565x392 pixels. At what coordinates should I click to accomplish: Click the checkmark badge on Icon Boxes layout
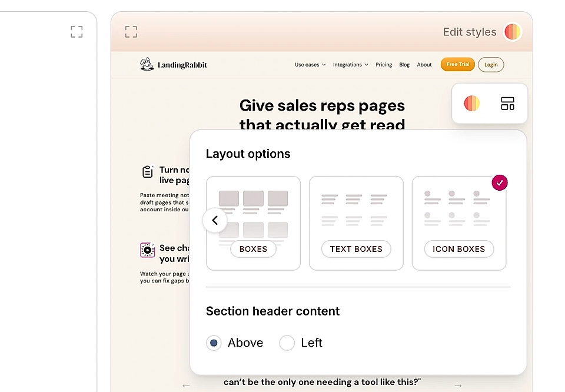[499, 182]
